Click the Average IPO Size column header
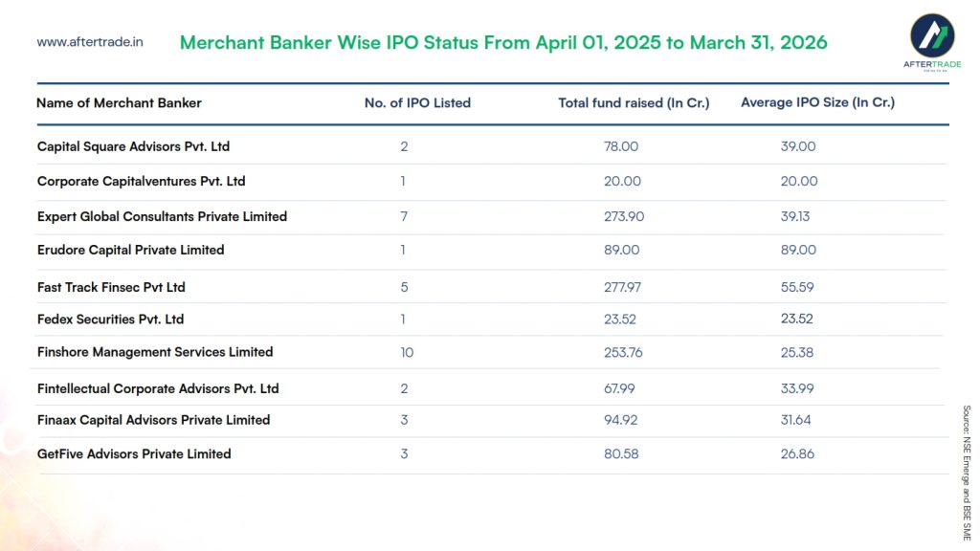Image resolution: width=980 pixels, height=551 pixels. tap(817, 102)
